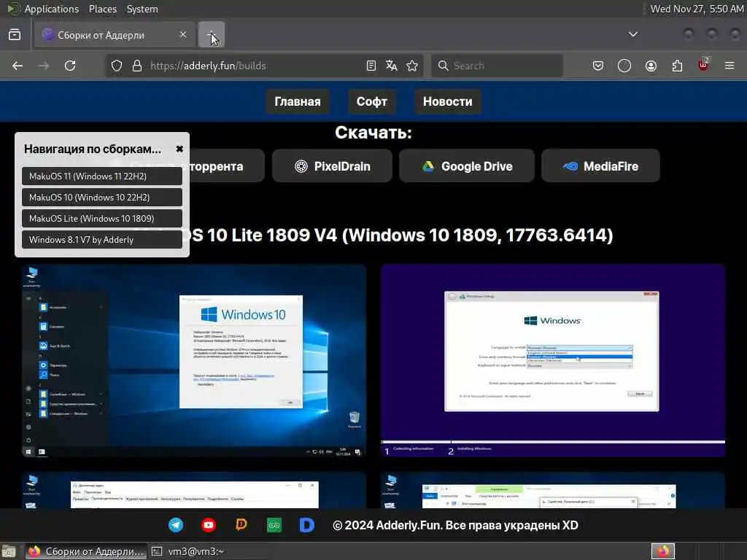
Task: Open Firefox hamburger application menu
Action: click(x=729, y=66)
